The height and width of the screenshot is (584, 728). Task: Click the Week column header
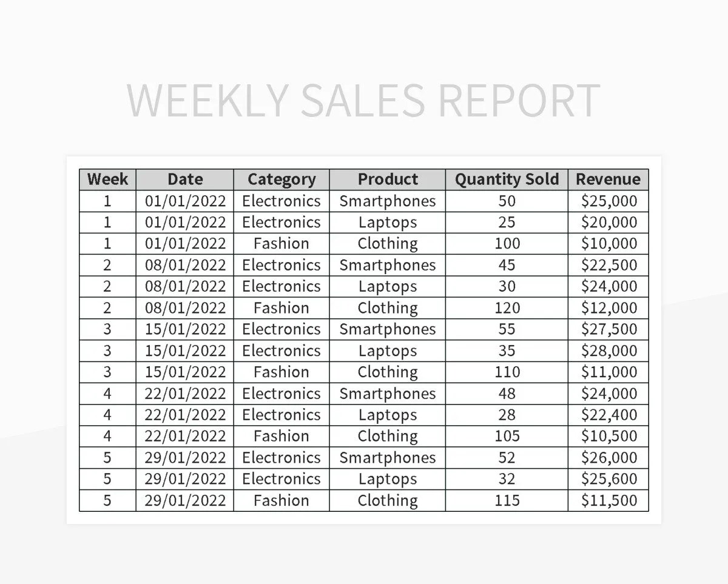[107, 180]
